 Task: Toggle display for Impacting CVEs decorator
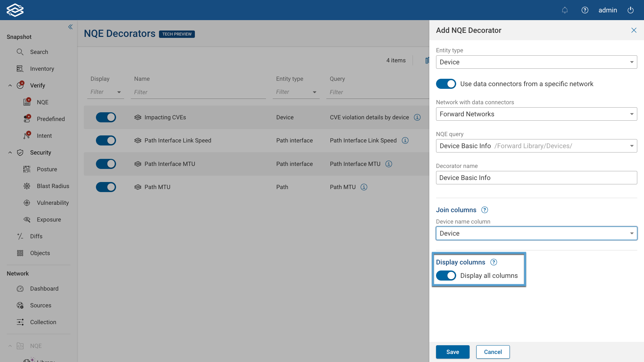[106, 117]
